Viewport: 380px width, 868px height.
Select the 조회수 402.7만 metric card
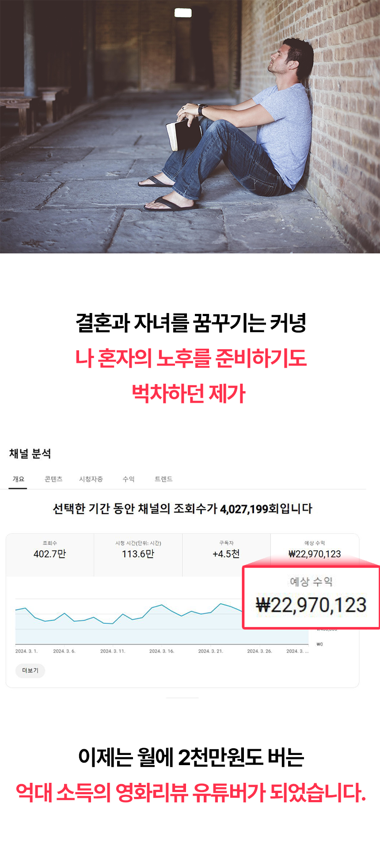(x=50, y=555)
